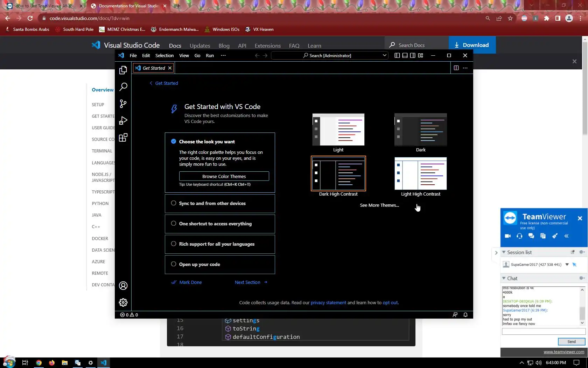588x368 pixels.
Task: Collapse TeamViewer toolbar with double chevron
Action: [567, 236]
